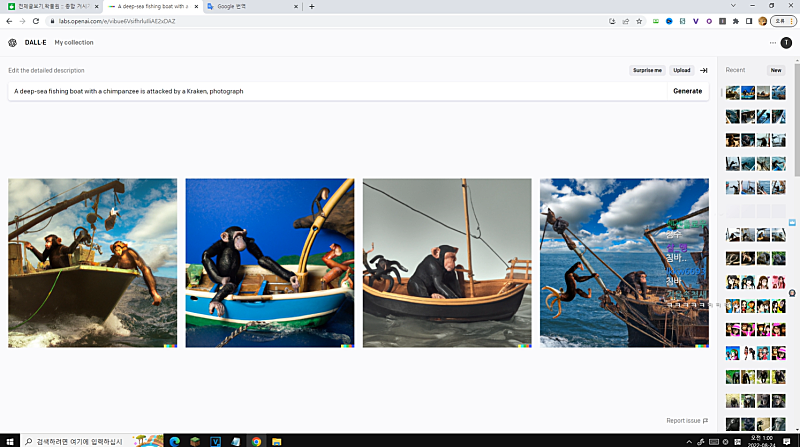The height and width of the screenshot is (447, 800).
Task: Click the blue circular extension icon
Action: 669,21
